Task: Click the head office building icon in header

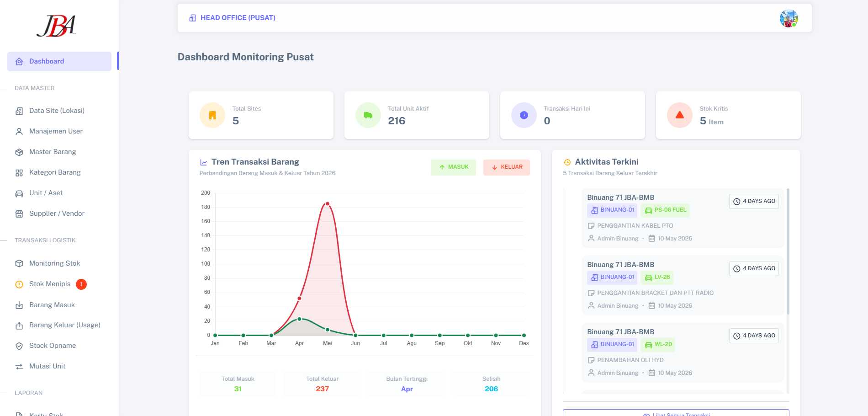Action: tap(193, 18)
